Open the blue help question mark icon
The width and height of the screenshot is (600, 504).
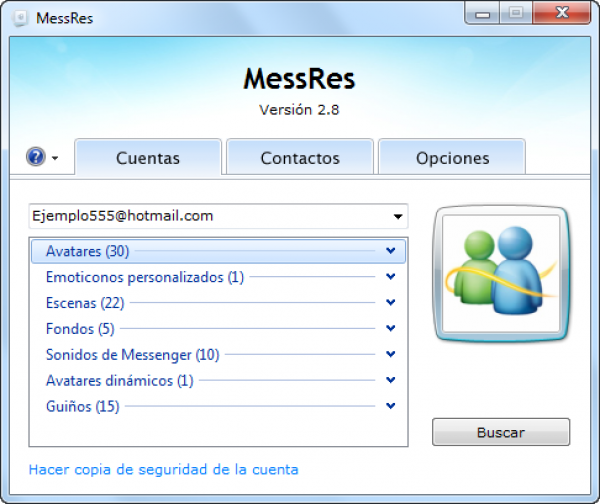[36, 157]
